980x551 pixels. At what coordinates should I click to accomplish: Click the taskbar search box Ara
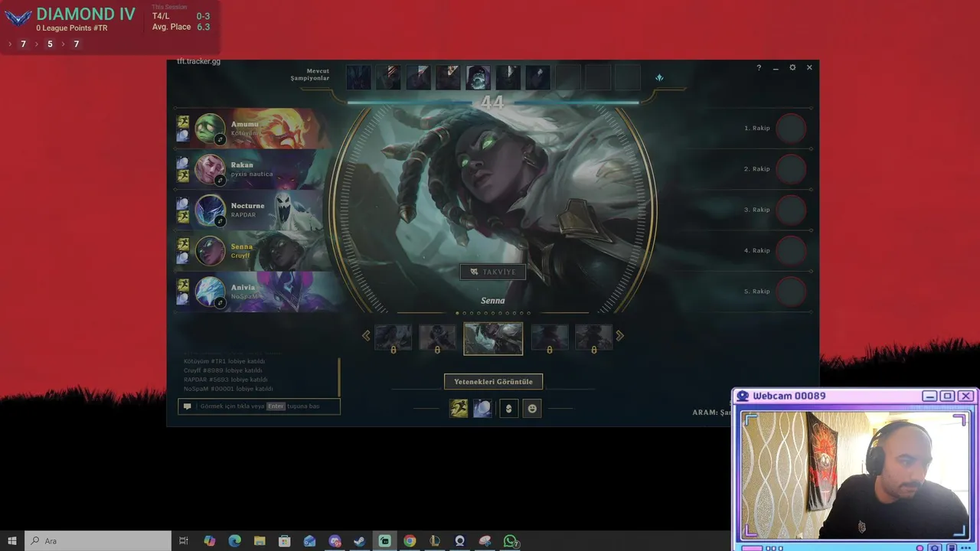click(x=98, y=541)
